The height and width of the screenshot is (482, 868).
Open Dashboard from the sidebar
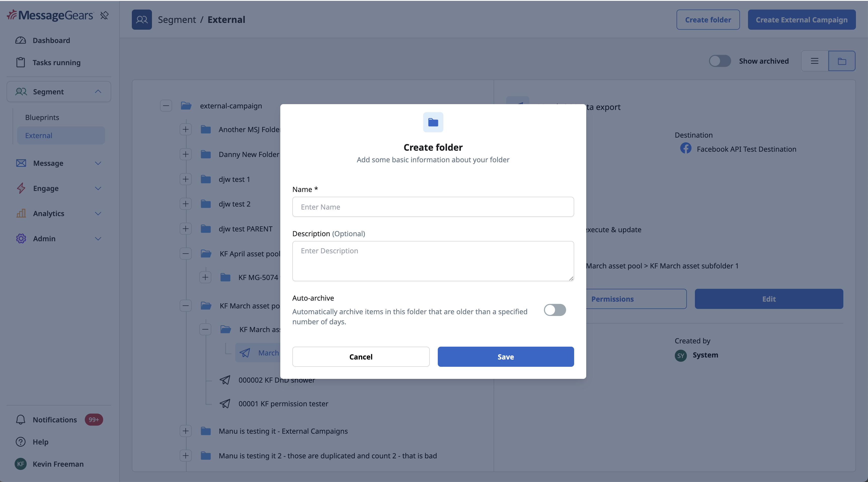pyautogui.click(x=51, y=41)
